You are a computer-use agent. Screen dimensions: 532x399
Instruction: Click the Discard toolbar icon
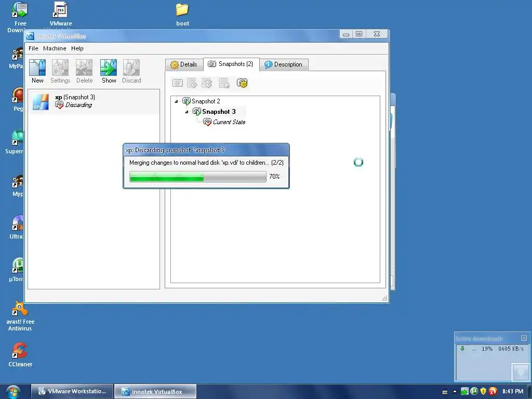(131, 71)
